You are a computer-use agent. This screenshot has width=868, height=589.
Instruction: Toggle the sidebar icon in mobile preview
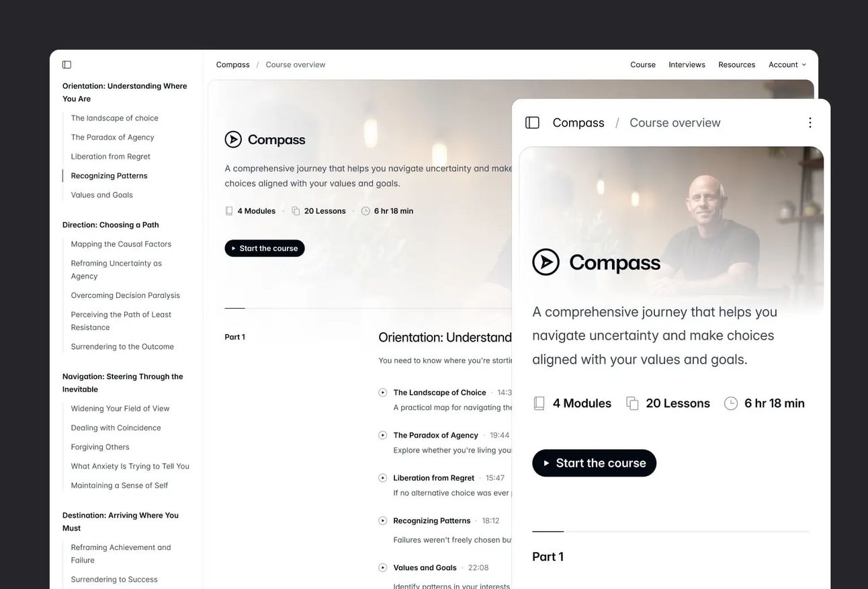532,122
